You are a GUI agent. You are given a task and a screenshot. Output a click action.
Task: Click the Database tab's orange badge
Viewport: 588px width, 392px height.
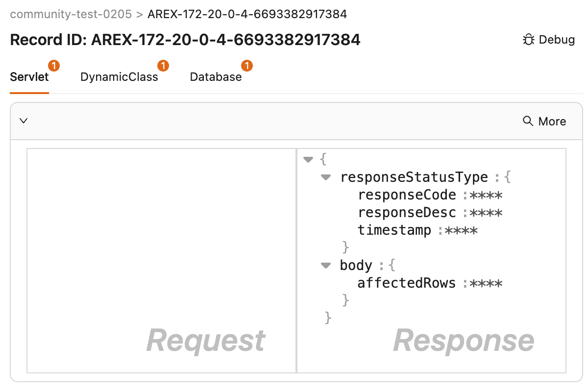247,65
